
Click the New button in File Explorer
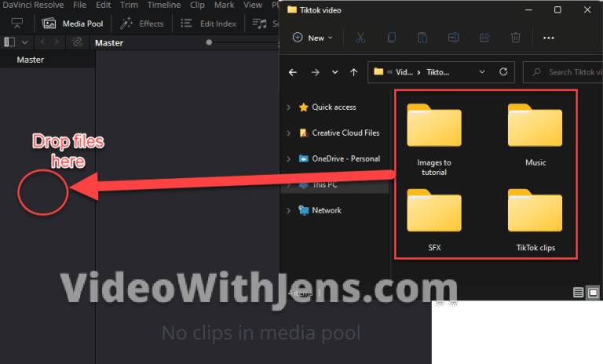tap(312, 38)
